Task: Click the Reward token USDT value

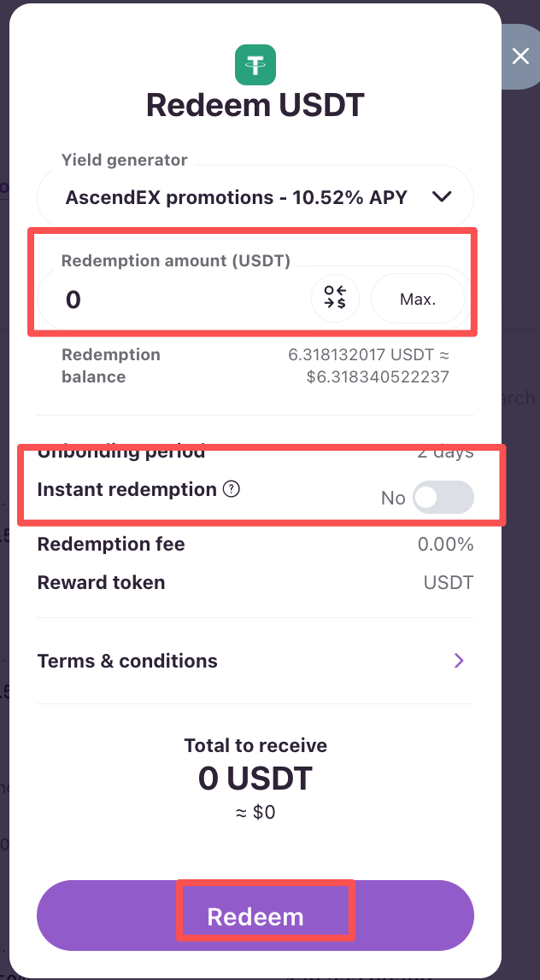Action: 449,583
